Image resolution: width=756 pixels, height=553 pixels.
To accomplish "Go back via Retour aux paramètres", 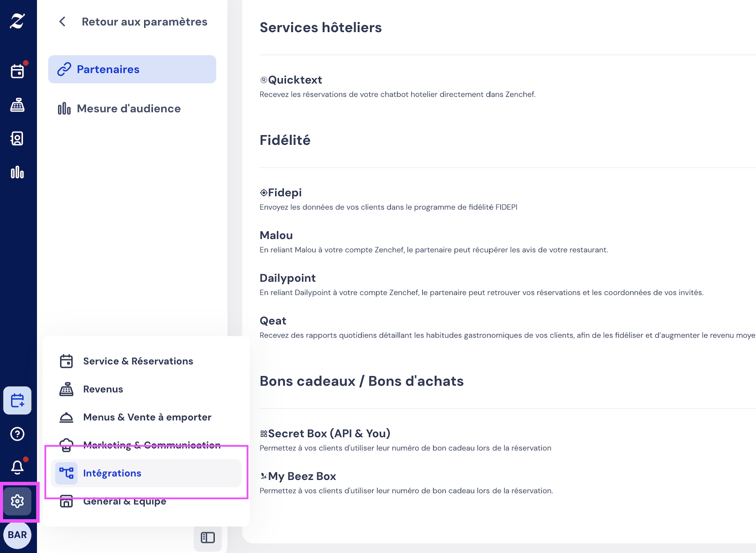I will click(144, 22).
